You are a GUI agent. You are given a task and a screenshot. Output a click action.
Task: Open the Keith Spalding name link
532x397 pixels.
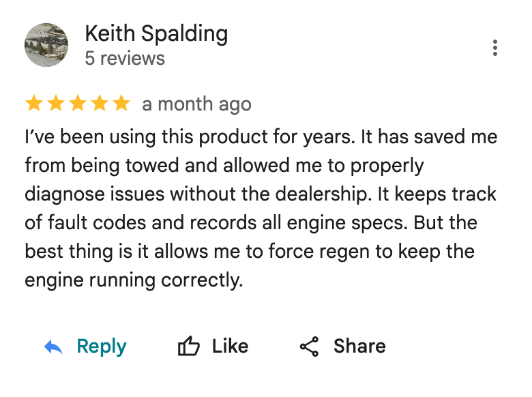pyautogui.click(x=156, y=34)
